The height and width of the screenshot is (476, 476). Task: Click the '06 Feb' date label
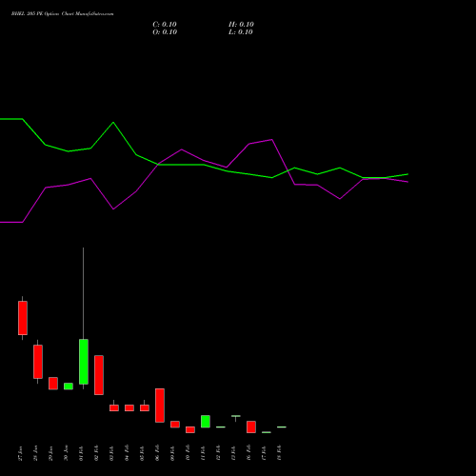(x=158, y=453)
